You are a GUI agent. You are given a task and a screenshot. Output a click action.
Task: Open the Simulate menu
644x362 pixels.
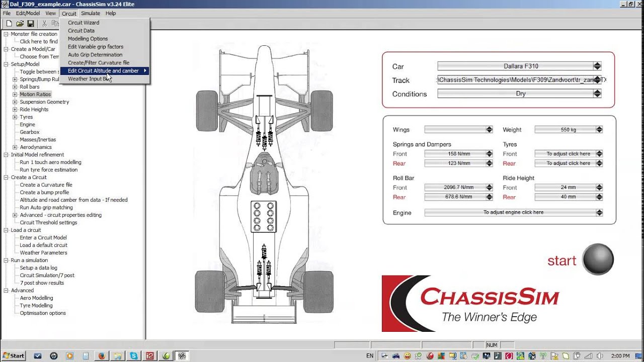[91, 13]
